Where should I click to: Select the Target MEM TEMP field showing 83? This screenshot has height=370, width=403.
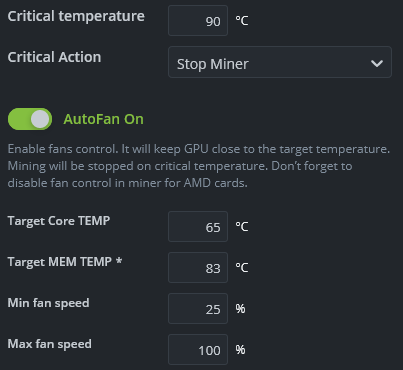(x=198, y=268)
